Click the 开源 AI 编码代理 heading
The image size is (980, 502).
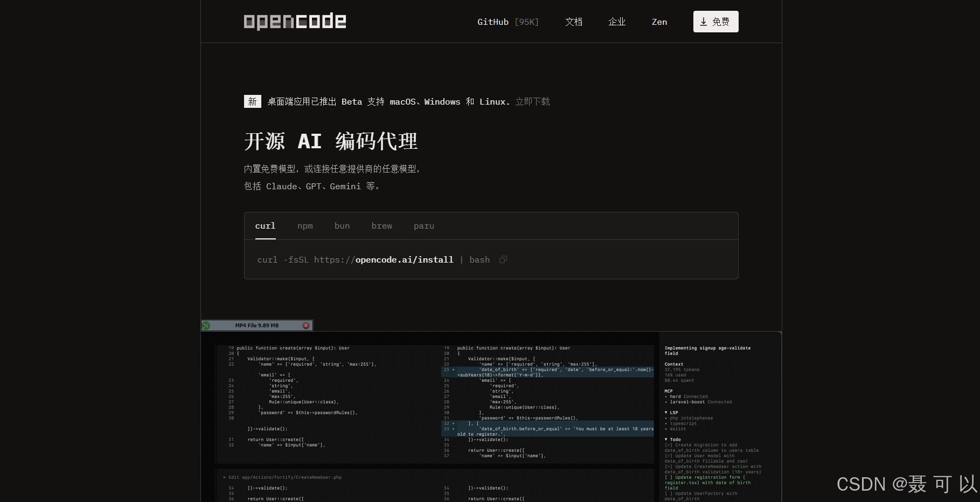(x=331, y=141)
